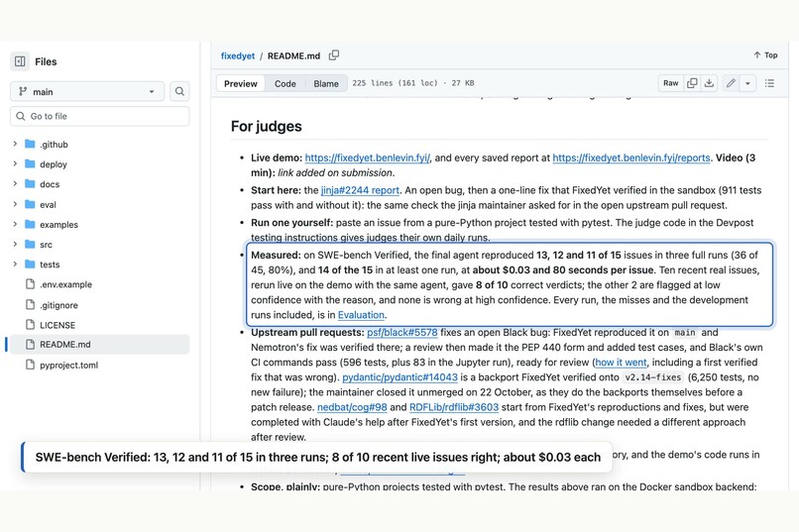Open the pydantic/pydantic#14043 link
Image resolution: width=799 pixels, height=532 pixels.
coord(400,377)
